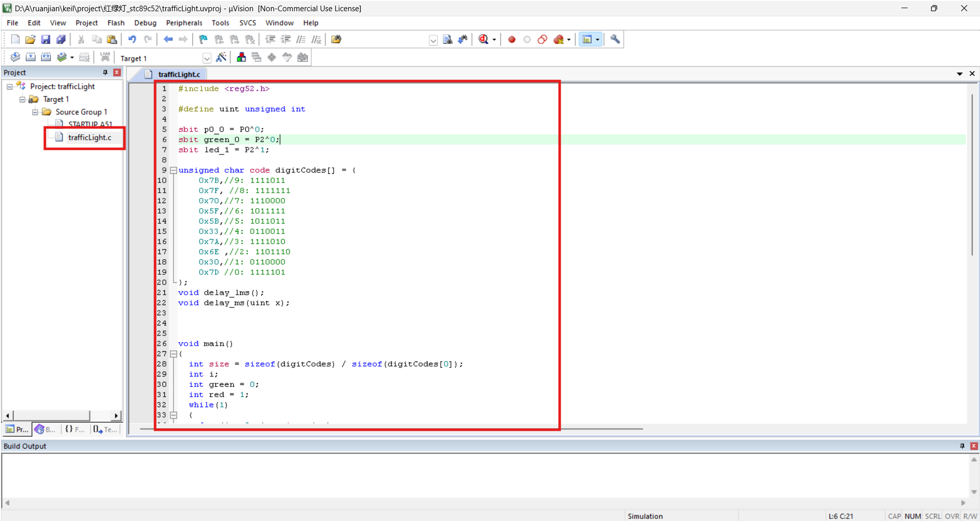
Task: Switch to the trafficLight.c editor tab
Action: (173, 74)
